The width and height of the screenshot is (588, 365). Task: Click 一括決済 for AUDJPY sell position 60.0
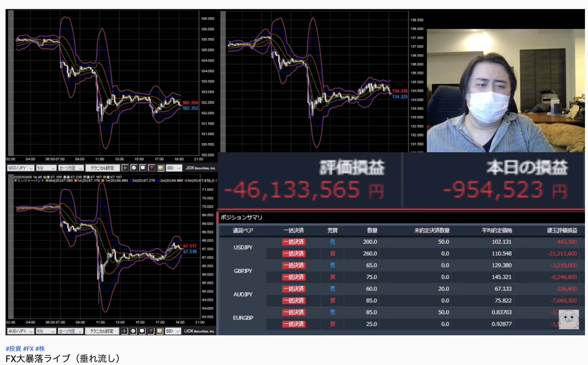coord(294,289)
